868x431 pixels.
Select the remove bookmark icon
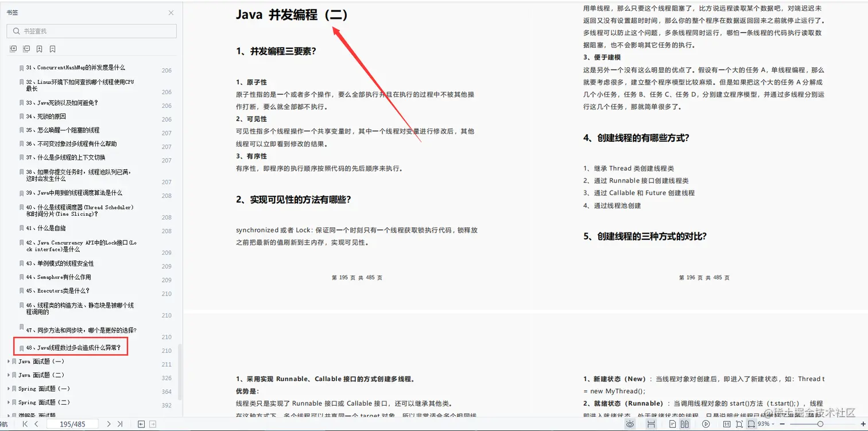52,49
